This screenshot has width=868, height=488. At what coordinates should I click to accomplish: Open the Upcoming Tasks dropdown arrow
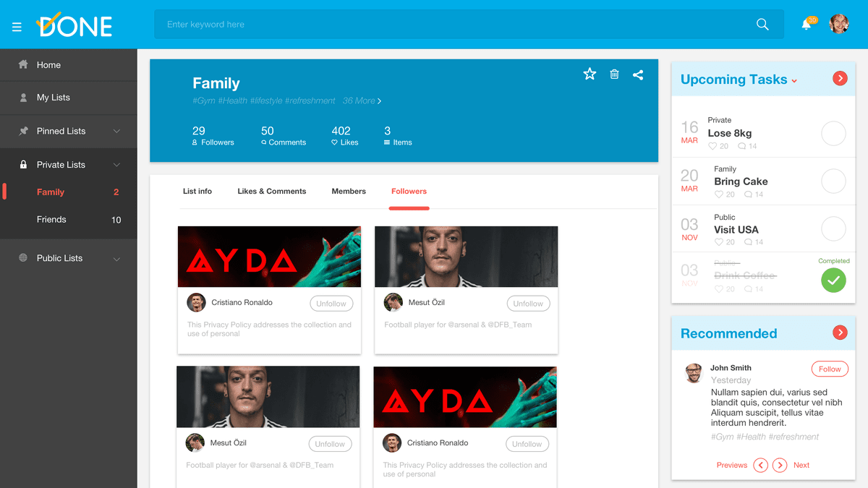click(794, 81)
